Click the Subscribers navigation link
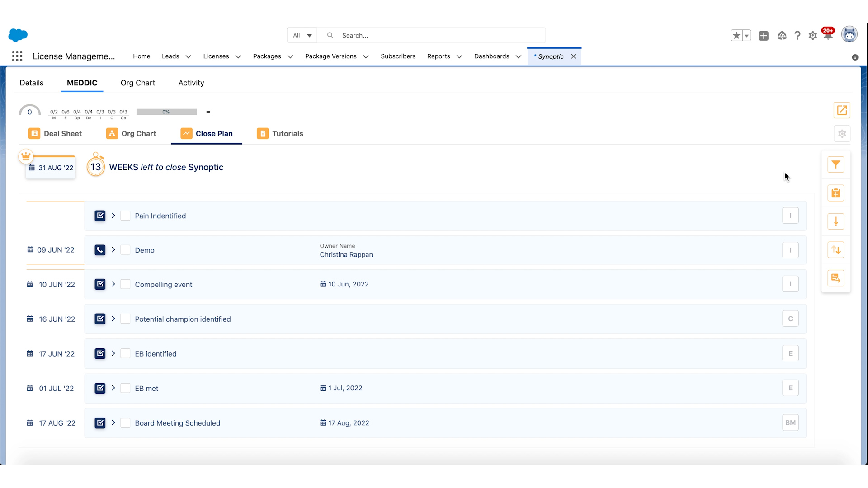Viewport: 868px width, 488px height. click(x=398, y=56)
